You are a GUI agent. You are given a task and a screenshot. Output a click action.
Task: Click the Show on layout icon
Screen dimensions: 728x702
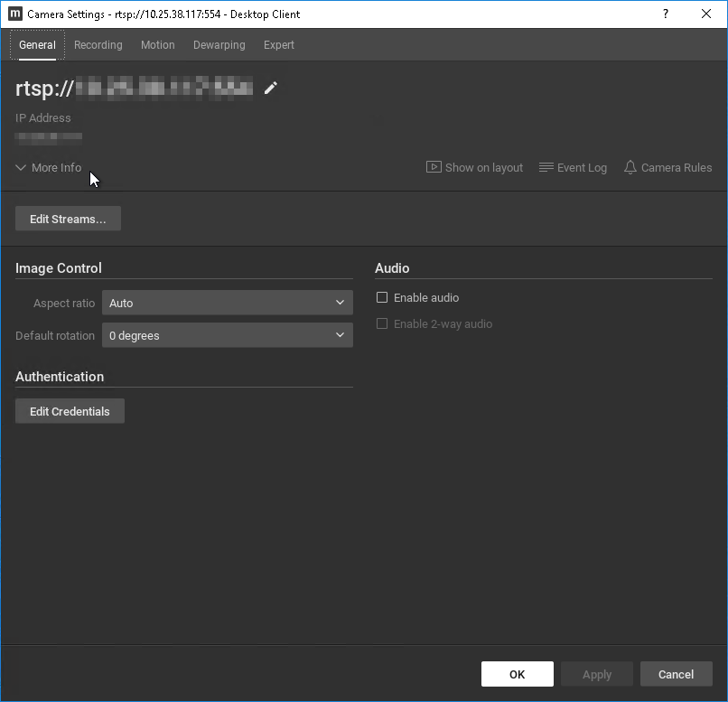434,167
